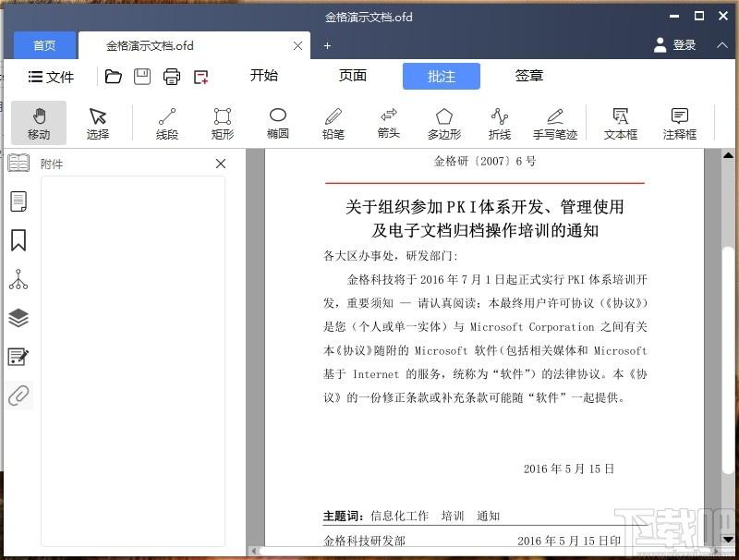The image size is (739, 560).
Task: Choose the 箭头 arrow annotation tool
Action: (x=389, y=123)
